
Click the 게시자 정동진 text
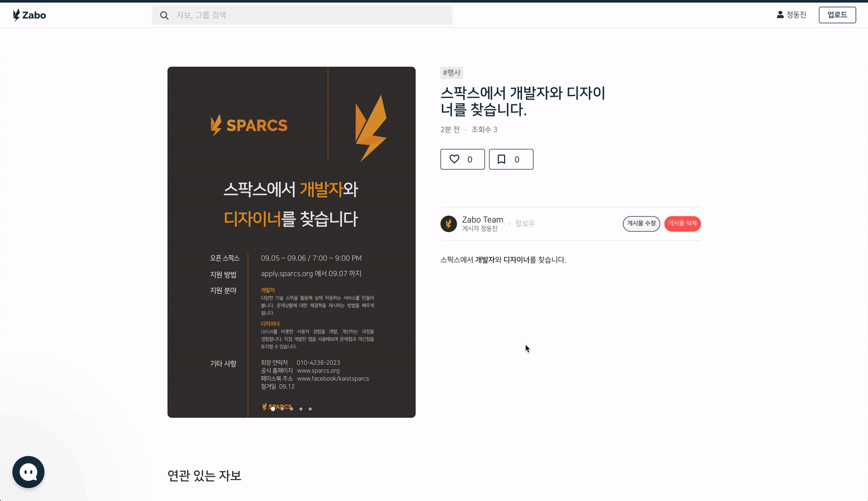(480, 229)
